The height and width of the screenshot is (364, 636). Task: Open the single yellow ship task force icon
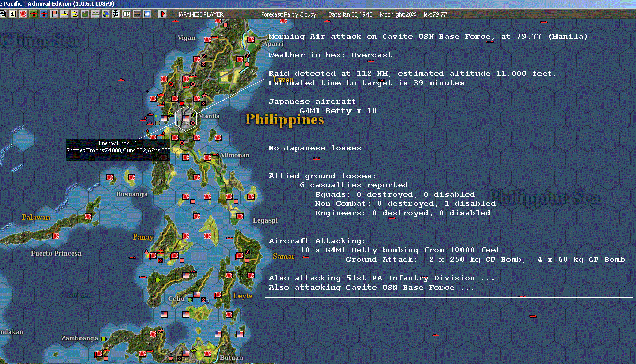coord(65,14)
